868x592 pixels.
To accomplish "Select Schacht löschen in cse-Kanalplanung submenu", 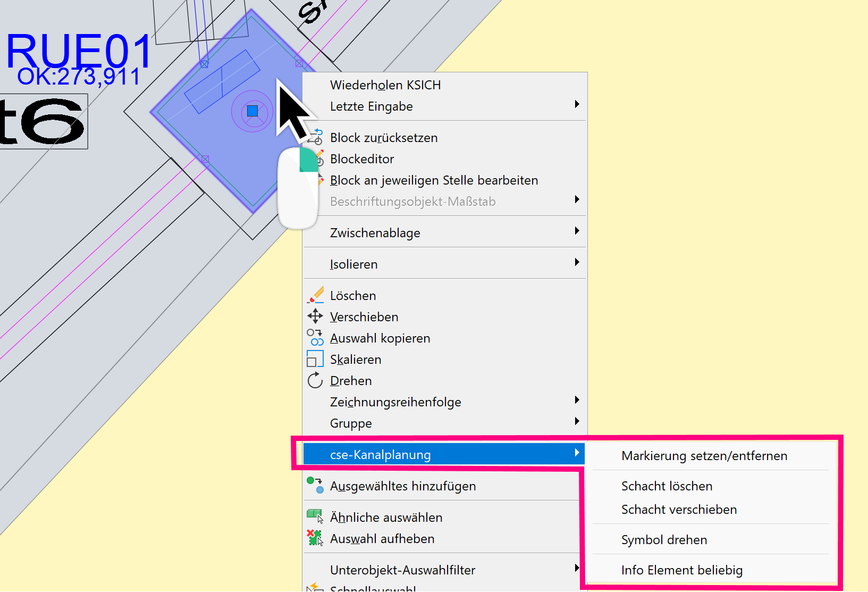I will (x=667, y=486).
